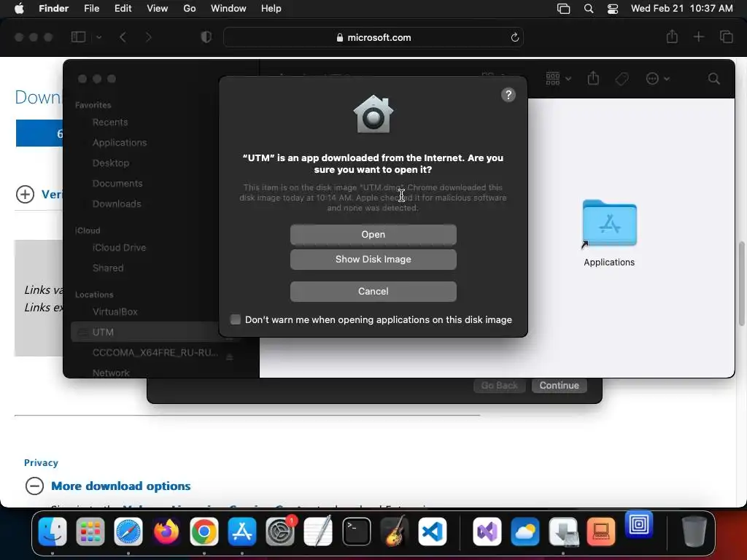This screenshot has width=747, height=560.
Task: Click the Finder window share icon
Action: [x=593, y=78]
